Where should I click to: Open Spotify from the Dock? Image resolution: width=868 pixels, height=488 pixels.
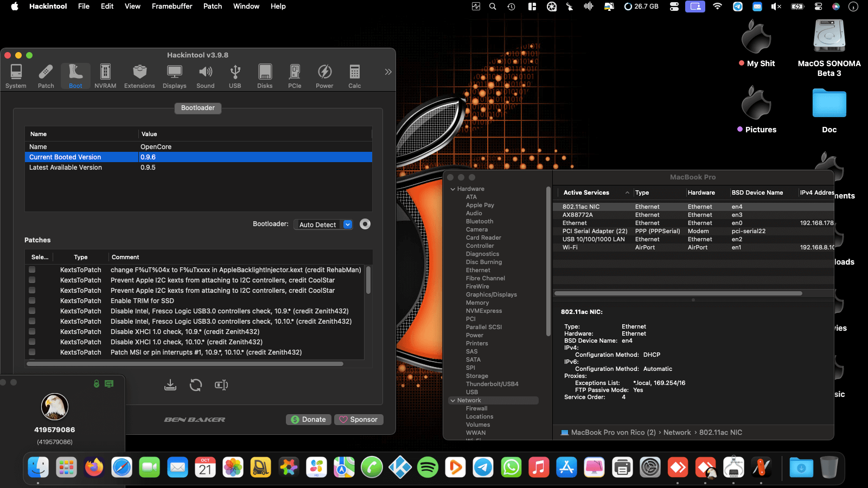[x=427, y=467]
